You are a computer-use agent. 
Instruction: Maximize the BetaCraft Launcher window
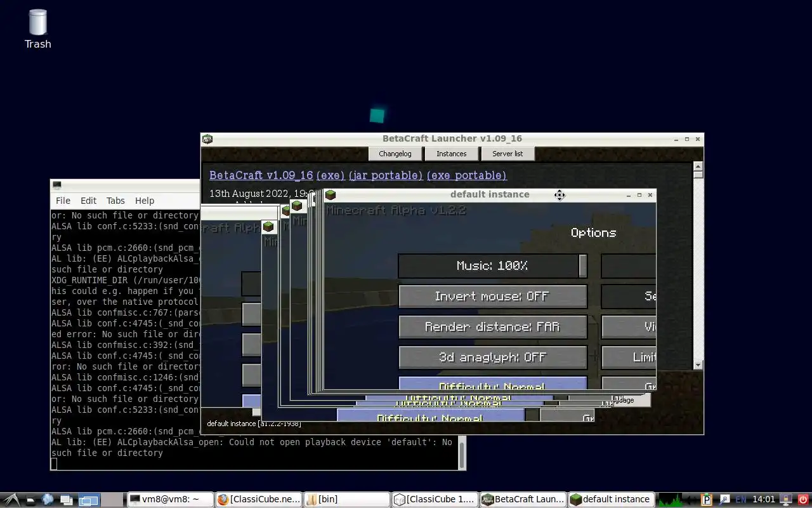coord(687,139)
